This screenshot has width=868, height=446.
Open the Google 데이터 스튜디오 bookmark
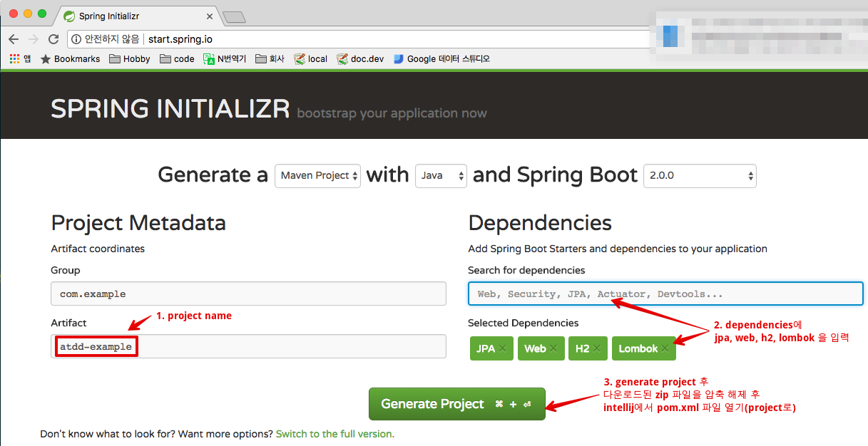pyautogui.click(x=441, y=58)
